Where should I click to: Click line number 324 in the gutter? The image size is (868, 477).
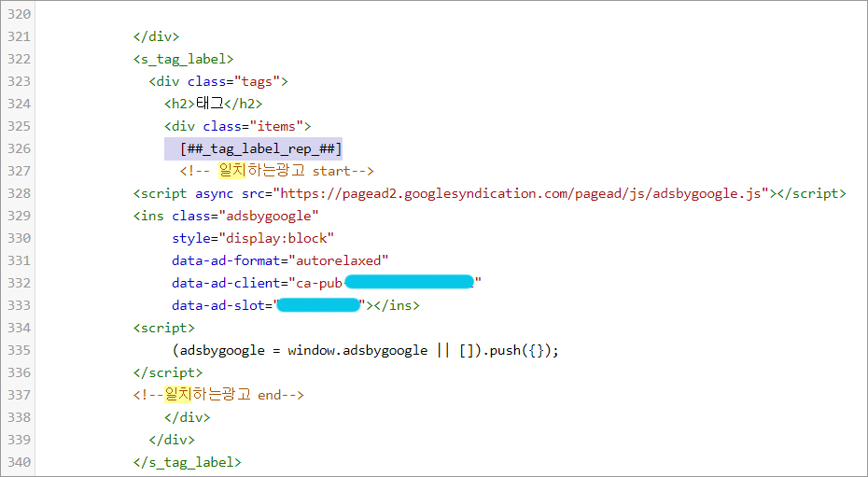coord(20,104)
